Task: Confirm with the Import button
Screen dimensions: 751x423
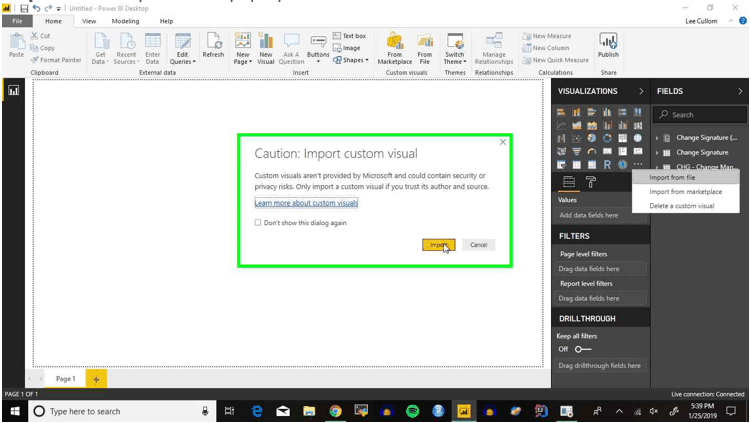Action: (438, 245)
